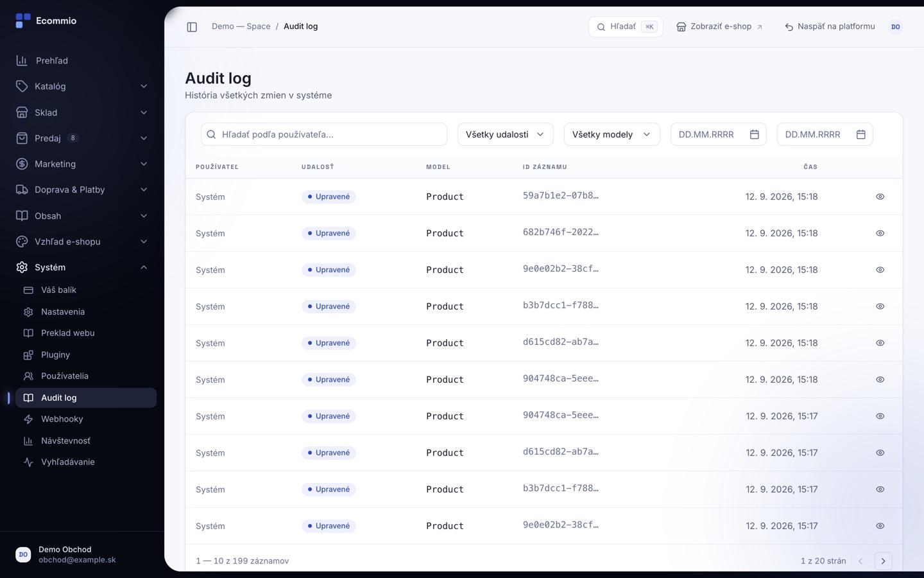View details of 9e0e02b2-38cf at 15:18
Viewport: 924px width, 578px height.
(x=880, y=270)
